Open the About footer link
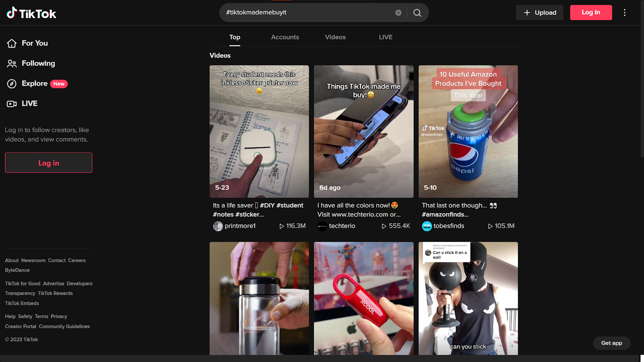Viewport: 644px width, 362px height. [12, 261]
